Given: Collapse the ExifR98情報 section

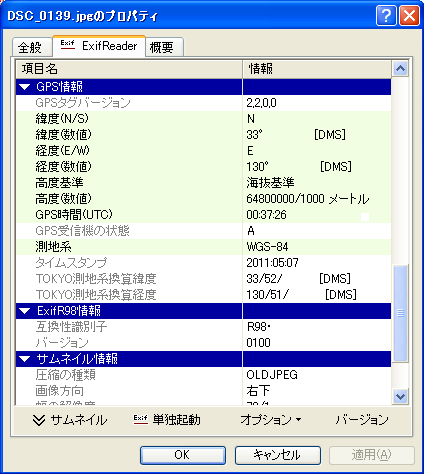Looking at the screenshot, I should coord(25,311).
